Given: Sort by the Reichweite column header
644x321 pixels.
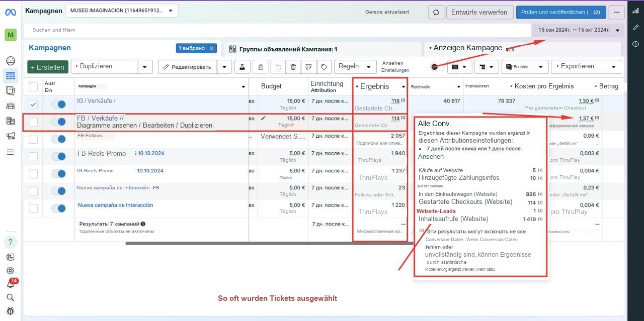Looking at the screenshot, I should (x=435, y=86).
